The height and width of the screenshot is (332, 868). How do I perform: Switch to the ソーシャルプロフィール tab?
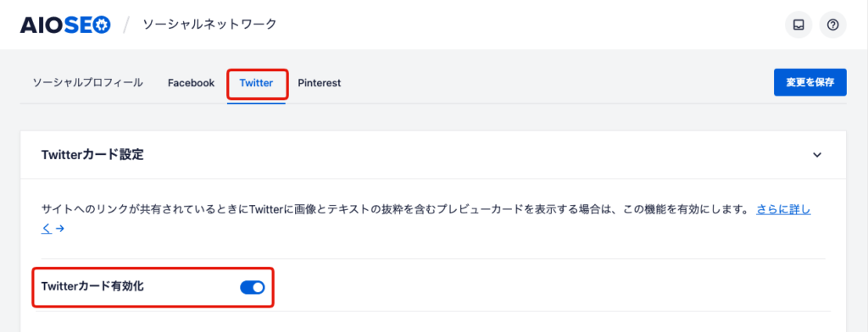click(87, 83)
